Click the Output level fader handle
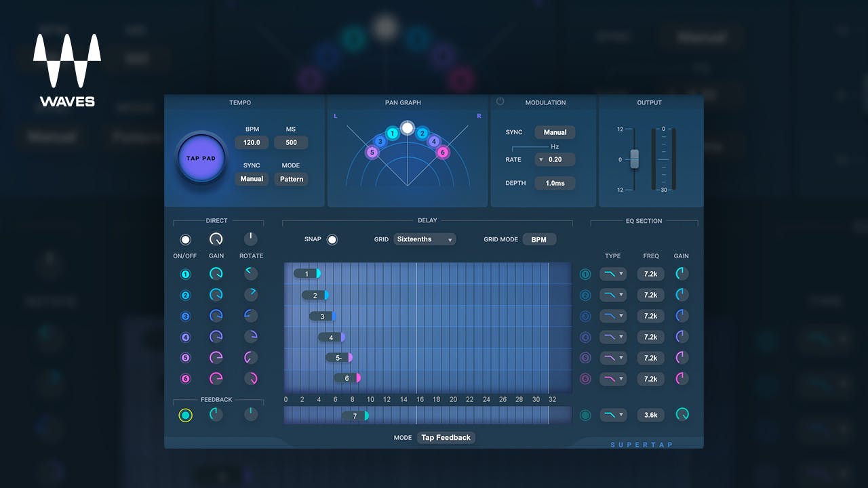The height and width of the screenshot is (488, 868). coord(635,159)
